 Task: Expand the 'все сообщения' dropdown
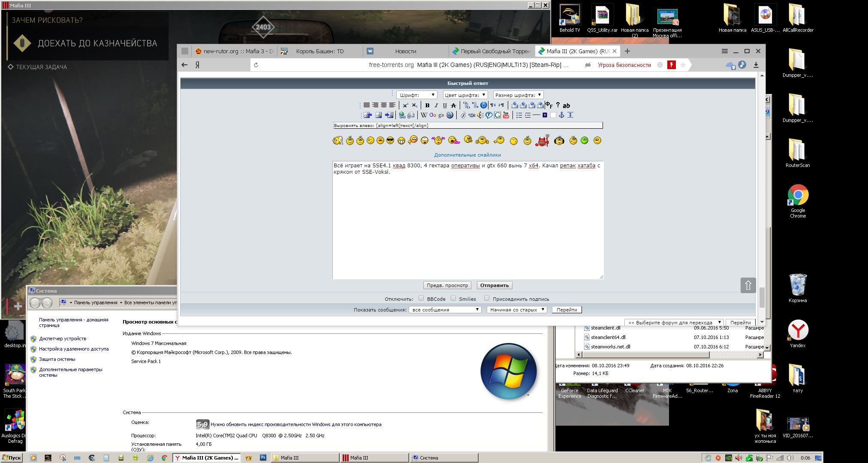(x=445, y=309)
